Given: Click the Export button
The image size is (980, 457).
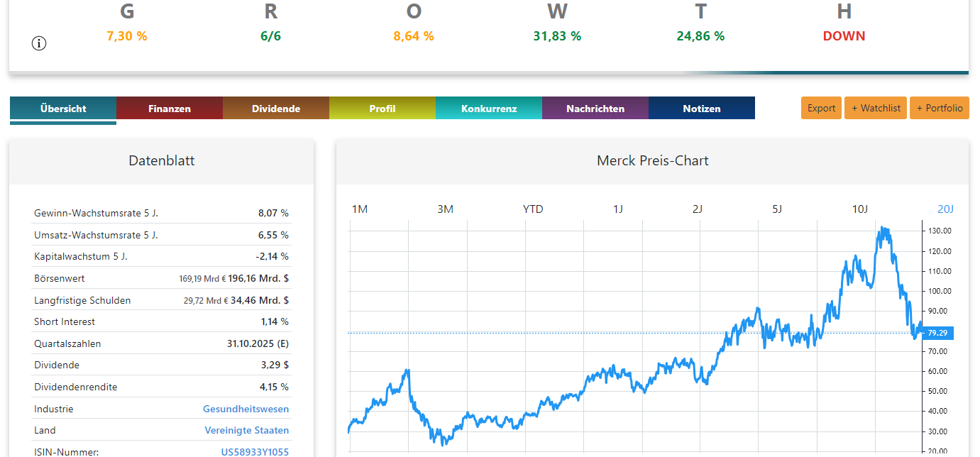Looking at the screenshot, I should click(x=821, y=108).
